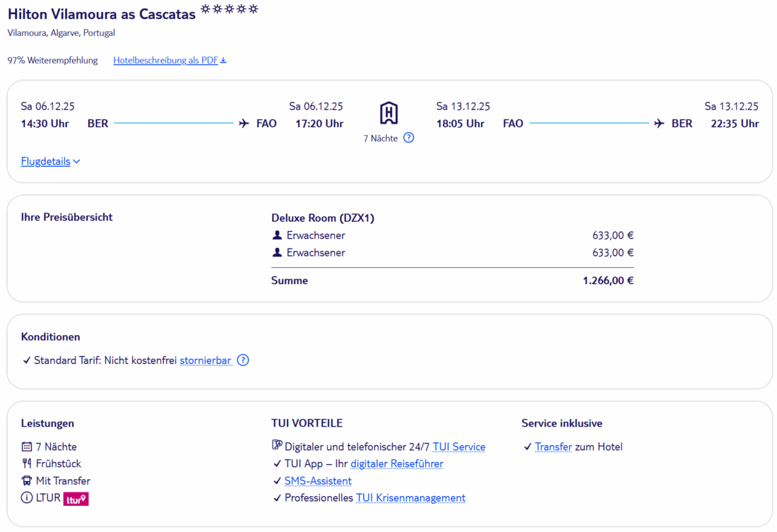Open the stornierbar link in Konditionen
777x532 pixels.
pos(206,360)
